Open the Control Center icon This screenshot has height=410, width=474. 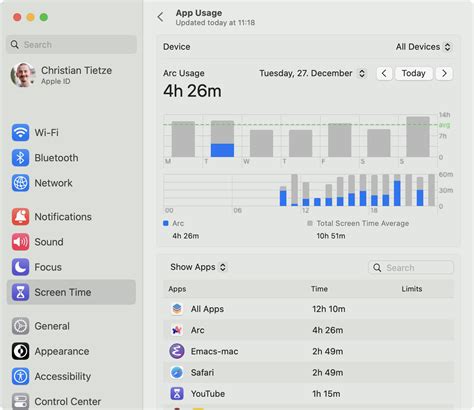20,401
